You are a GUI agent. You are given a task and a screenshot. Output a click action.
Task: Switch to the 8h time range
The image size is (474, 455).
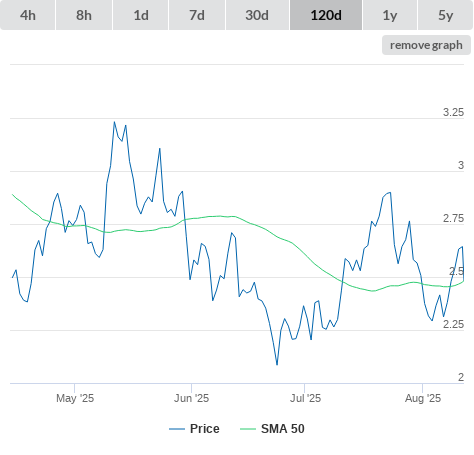[84, 15]
